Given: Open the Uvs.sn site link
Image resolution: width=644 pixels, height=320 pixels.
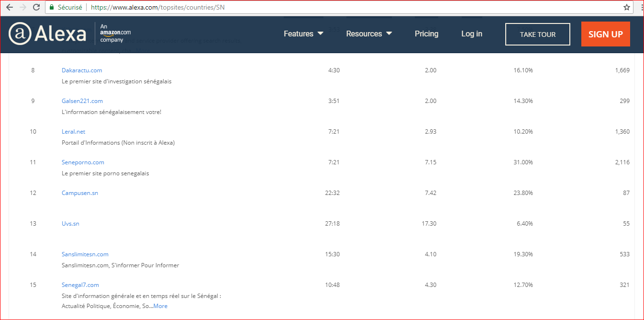Looking at the screenshot, I should pyautogui.click(x=70, y=224).
